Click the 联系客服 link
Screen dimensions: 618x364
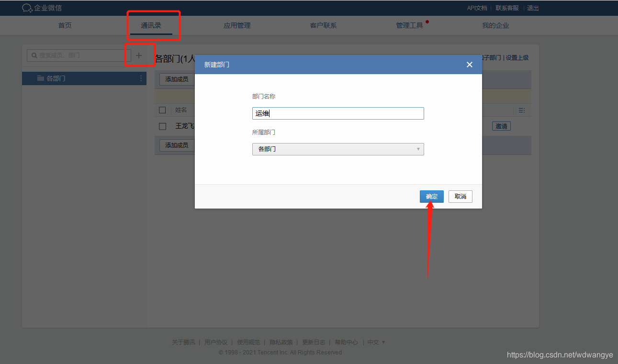coord(507,8)
